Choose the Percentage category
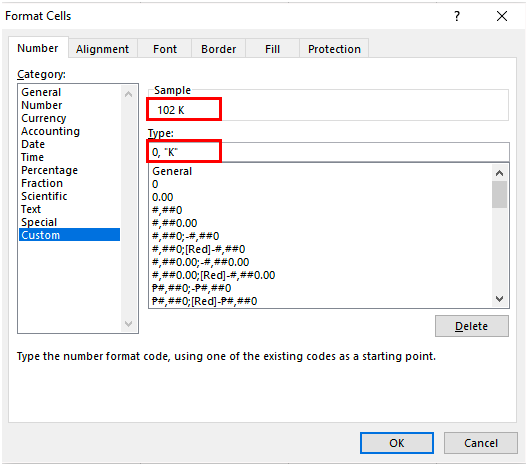This screenshot has width=527, height=464. [49, 170]
